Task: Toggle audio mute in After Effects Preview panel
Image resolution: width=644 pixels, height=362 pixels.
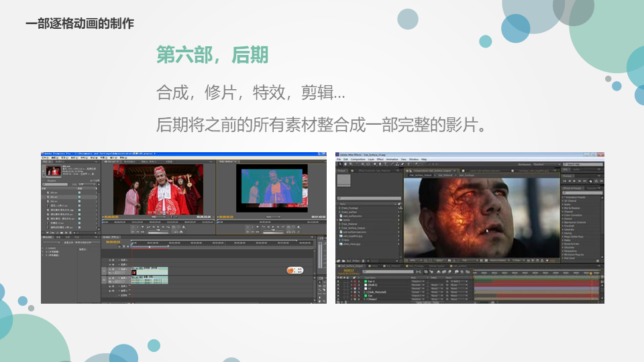Action: [x=590, y=181]
